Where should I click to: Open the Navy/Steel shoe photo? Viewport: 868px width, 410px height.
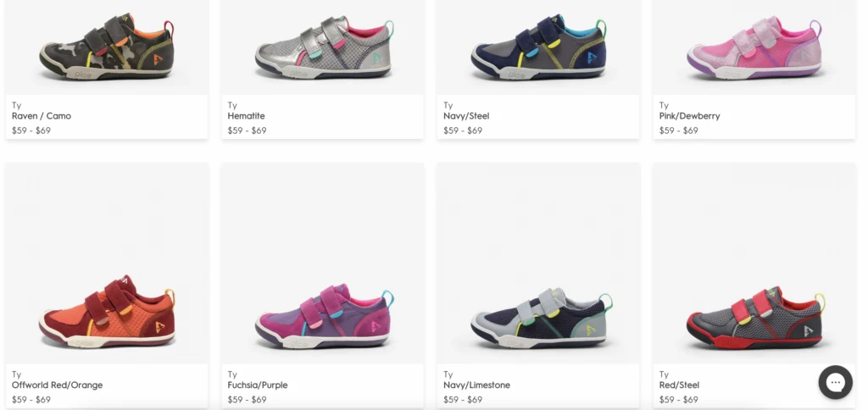click(x=538, y=47)
